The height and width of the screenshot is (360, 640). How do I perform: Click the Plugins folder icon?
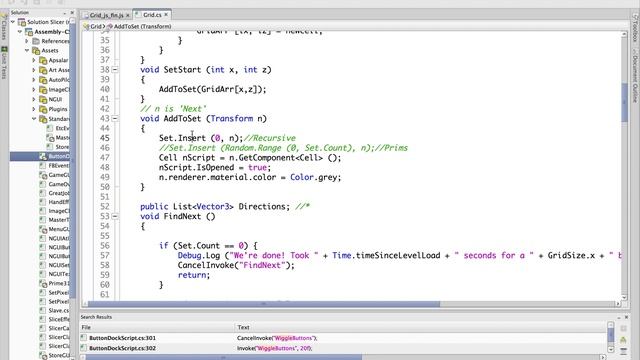(43, 109)
